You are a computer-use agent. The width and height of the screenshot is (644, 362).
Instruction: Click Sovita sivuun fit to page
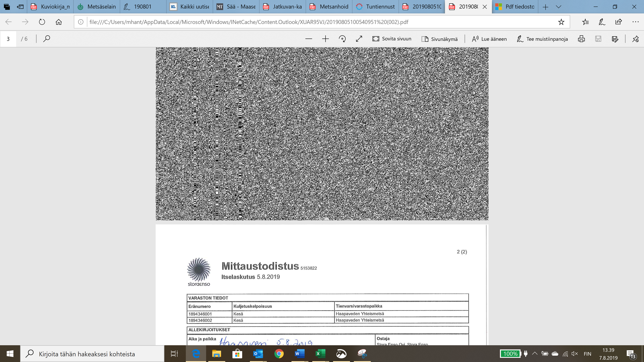tap(392, 39)
